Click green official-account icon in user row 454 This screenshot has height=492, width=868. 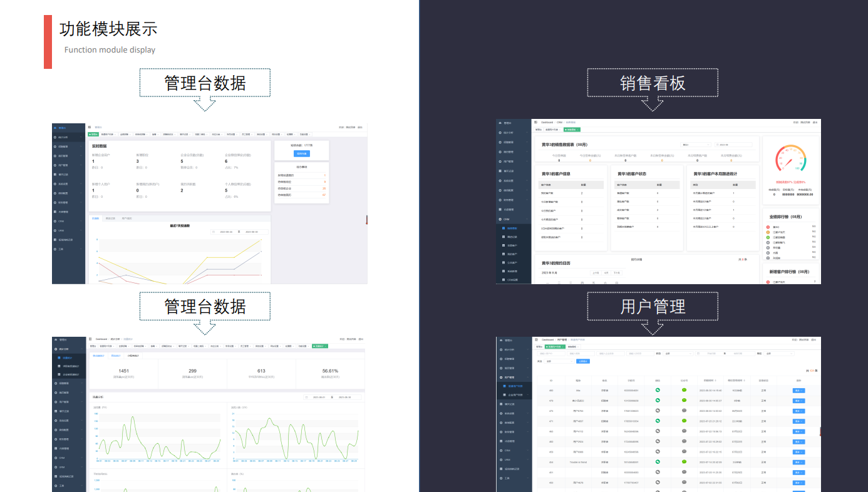(684, 461)
